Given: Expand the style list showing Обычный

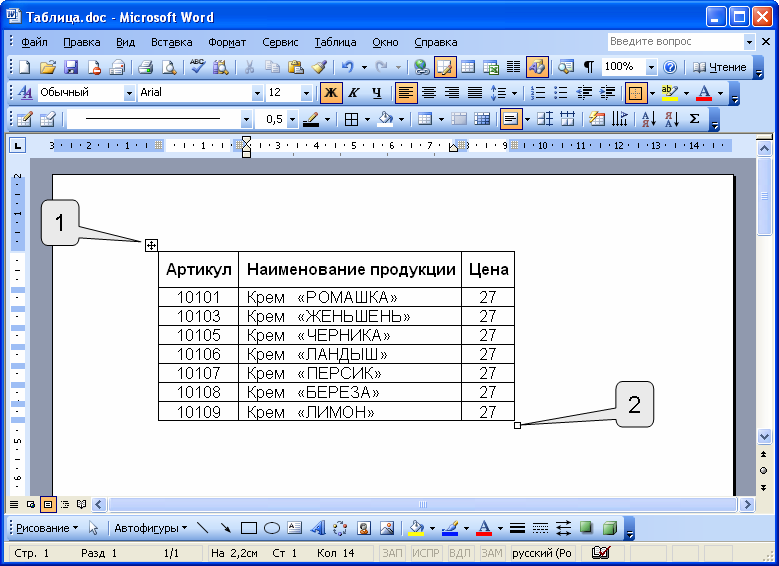Looking at the screenshot, I should coord(129,93).
